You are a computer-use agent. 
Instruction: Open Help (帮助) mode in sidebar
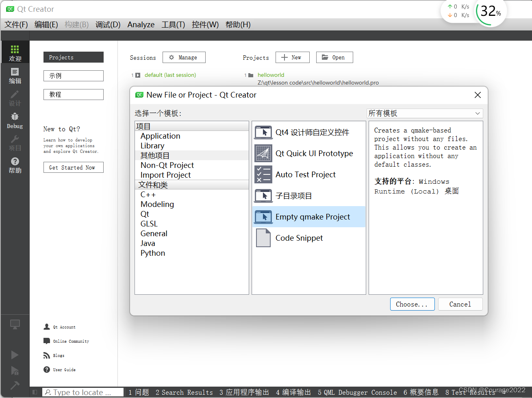click(15, 165)
